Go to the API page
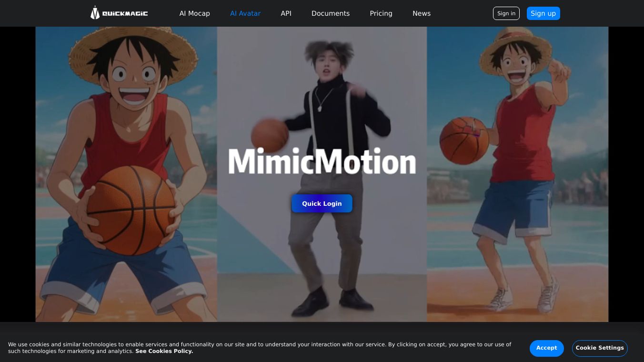Viewport: 644px width, 362px height. tap(286, 13)
